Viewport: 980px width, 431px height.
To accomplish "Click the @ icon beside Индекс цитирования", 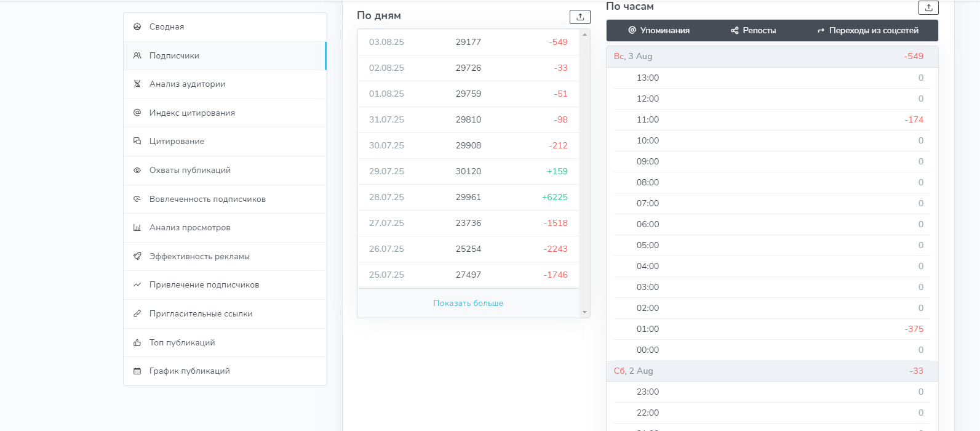I will 137,113.
